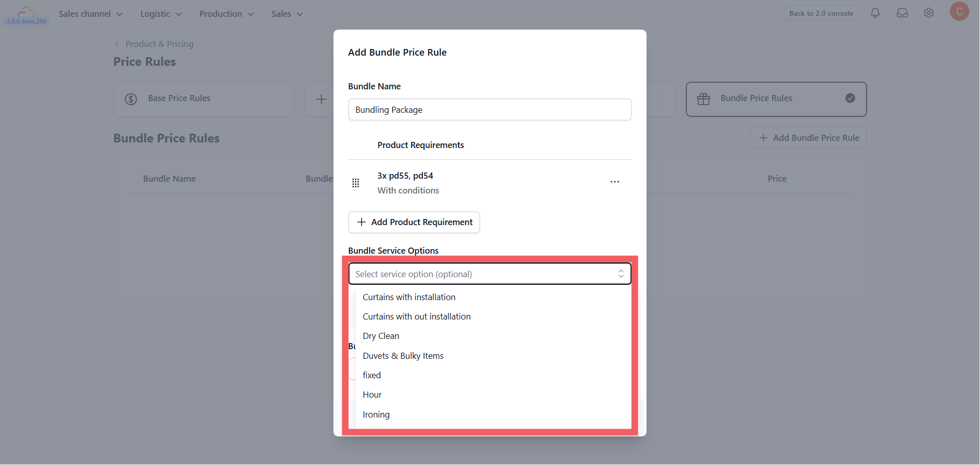
Task: Open the inbox tray icon
Action: (902, 13)
